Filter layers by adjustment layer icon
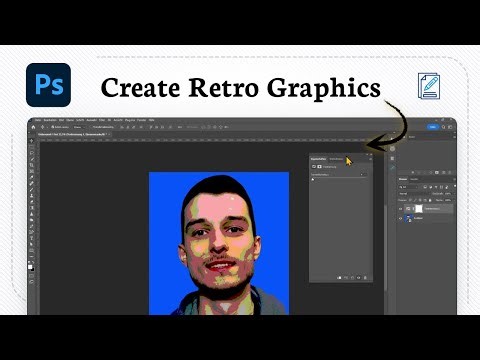480x360 pixels. pos(431,187)
